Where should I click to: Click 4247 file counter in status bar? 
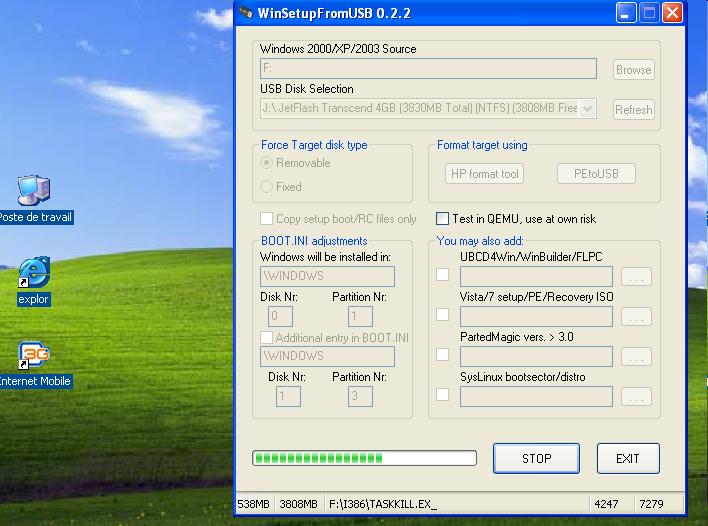(x=606, y=504)
